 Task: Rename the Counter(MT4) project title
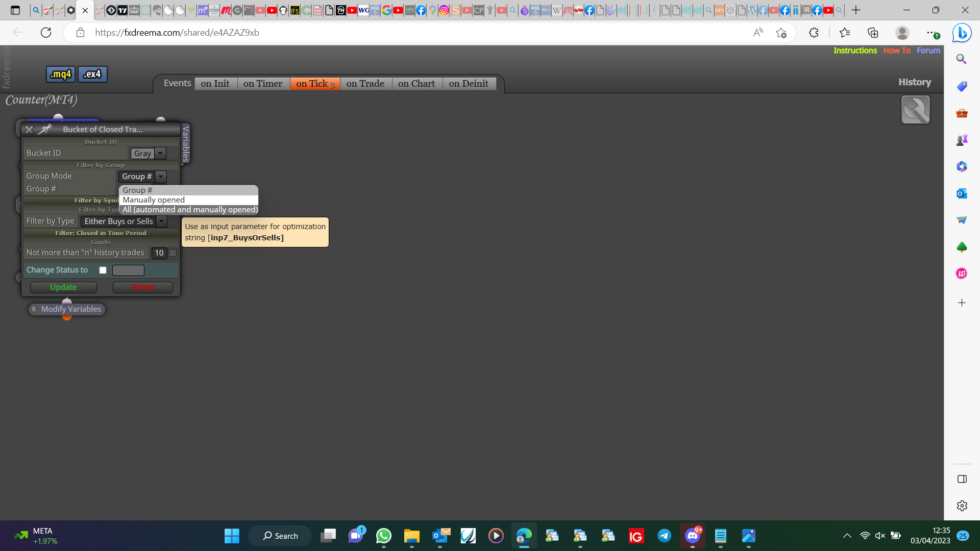[x=41, y=100]
